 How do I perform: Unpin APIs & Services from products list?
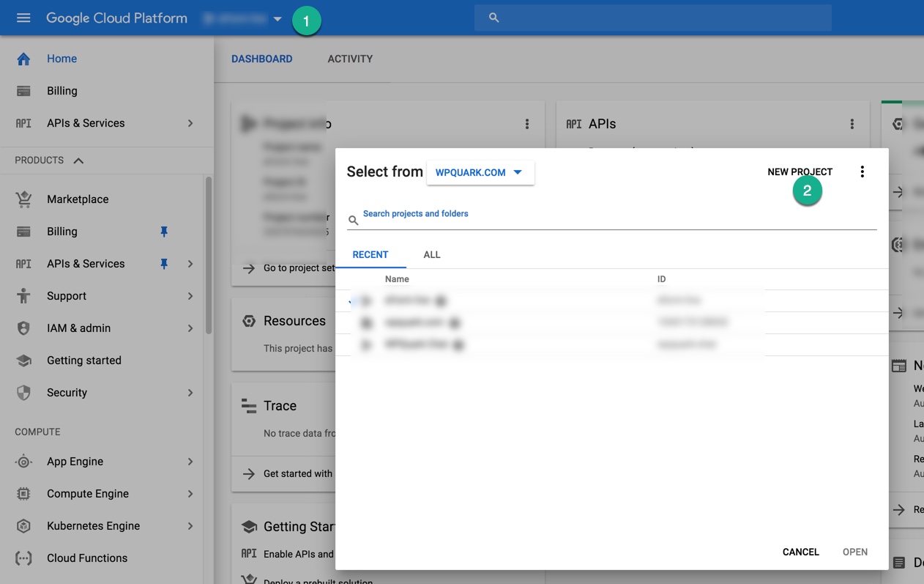(164, 264)
